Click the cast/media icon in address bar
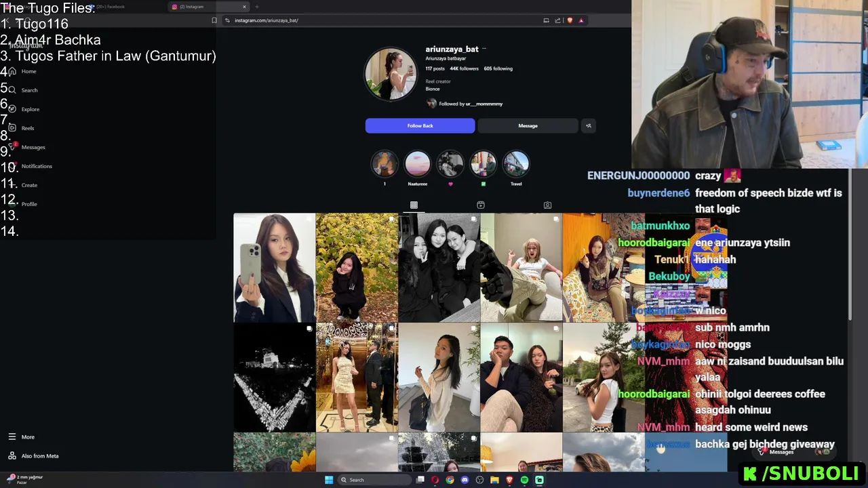This screenshot has width=868, height=488. [x=546, y=20]
